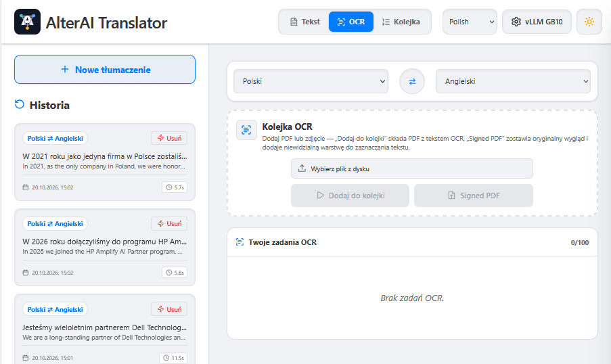Click the calendar icon beside 20.10.2026, 15:01

pos(26,358)
